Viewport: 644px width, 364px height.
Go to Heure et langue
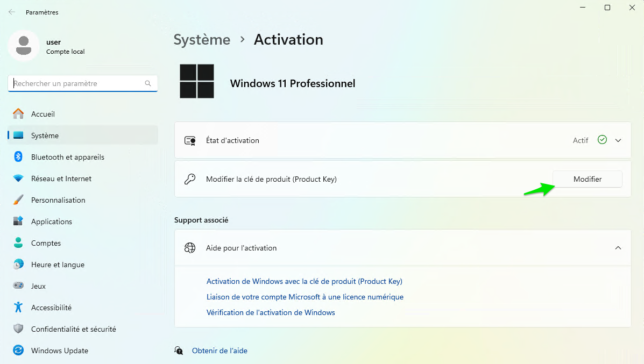tap(82, 265)
